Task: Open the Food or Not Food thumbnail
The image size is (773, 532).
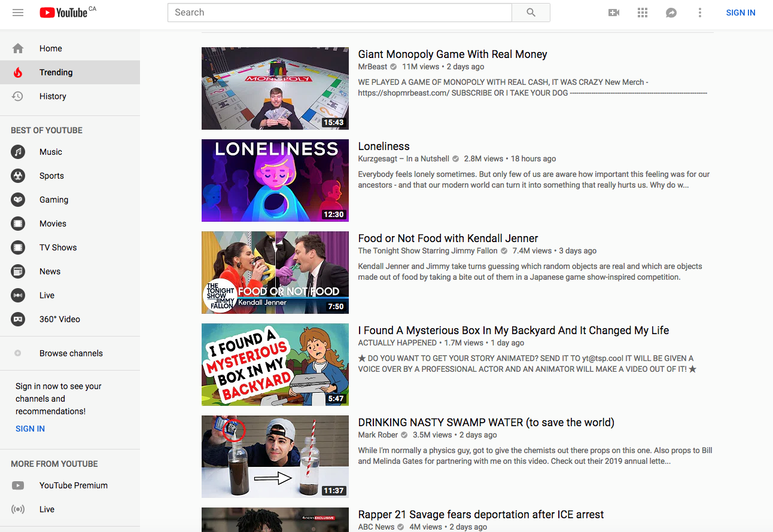Action: point(275,273)
